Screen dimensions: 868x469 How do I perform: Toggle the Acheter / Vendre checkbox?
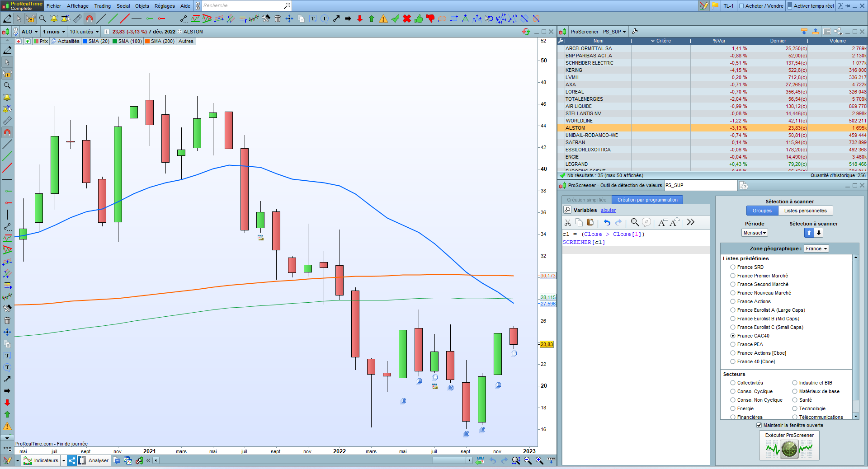click(741, 6)
